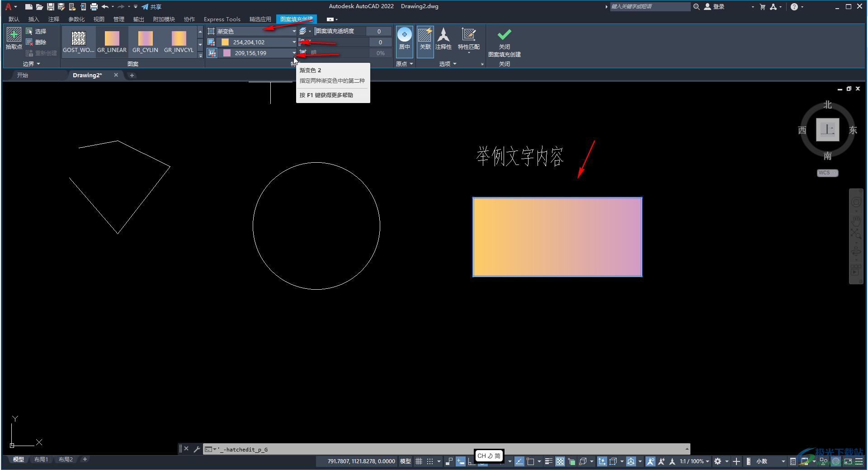Image resolution: width=868 pixels, height=470 pixels.
Task: Switch to the 布局2 layout tab
Action: pos(66,460)
